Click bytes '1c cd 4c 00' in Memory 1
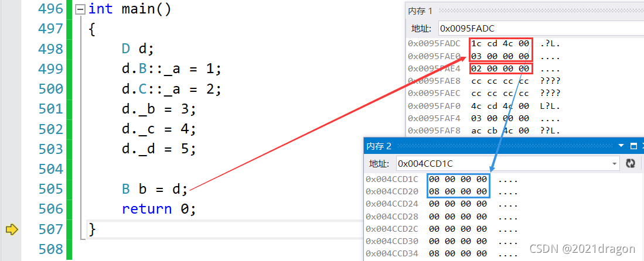This screenshot has width=644, height=261. click(500, 43)
